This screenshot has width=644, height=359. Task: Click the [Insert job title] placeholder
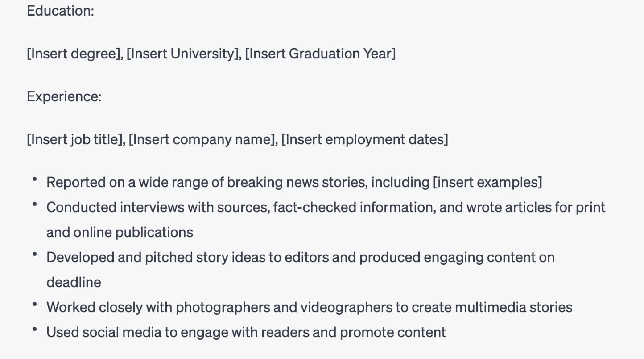75,139
